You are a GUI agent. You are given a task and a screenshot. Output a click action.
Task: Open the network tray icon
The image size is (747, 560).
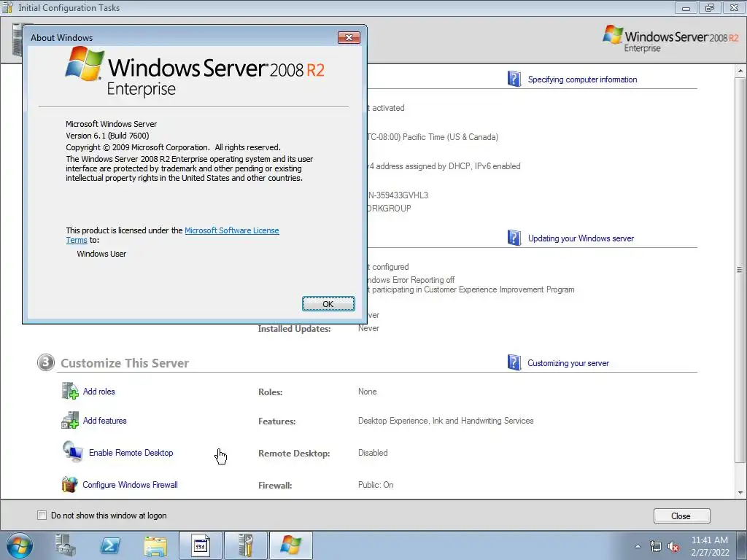point(656,547)
